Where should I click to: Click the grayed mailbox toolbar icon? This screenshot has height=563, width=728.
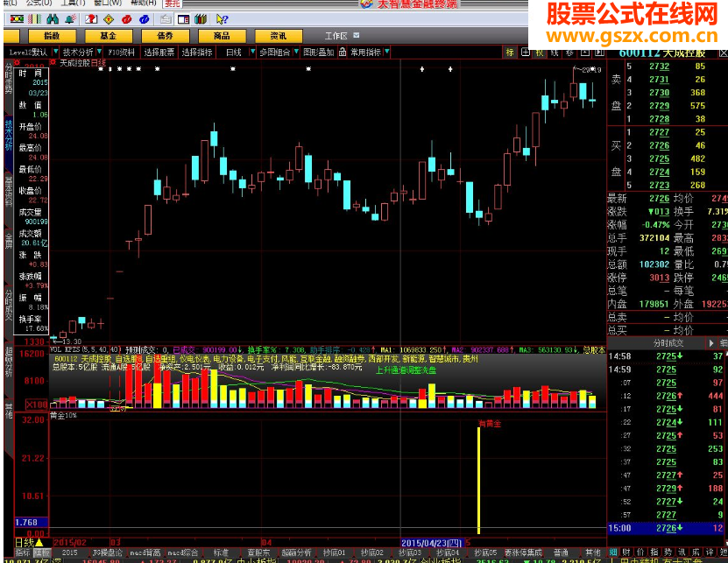pos(166,19)
